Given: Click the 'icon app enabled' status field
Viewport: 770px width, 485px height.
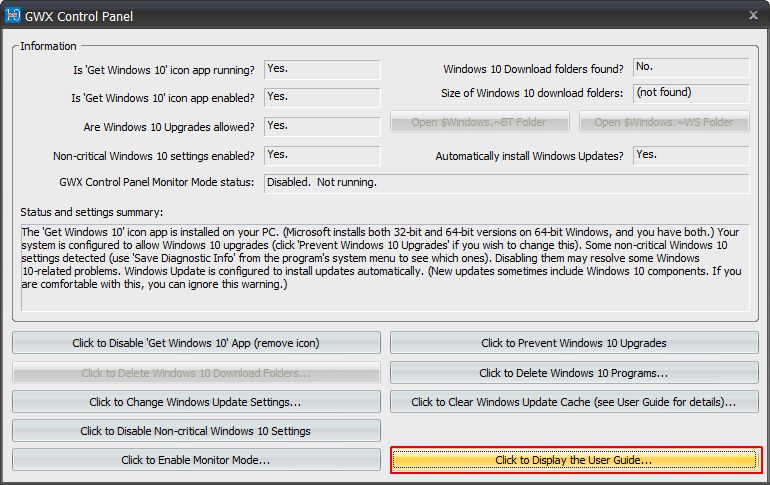Looking at the screenshot, I should (322, 97).
